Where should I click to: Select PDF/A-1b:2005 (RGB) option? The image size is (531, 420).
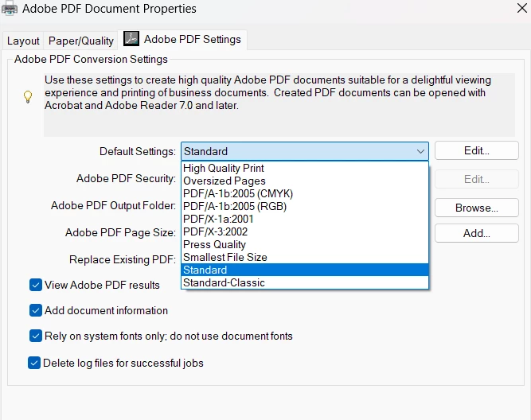pyautogui.click(x=305, y=207)
